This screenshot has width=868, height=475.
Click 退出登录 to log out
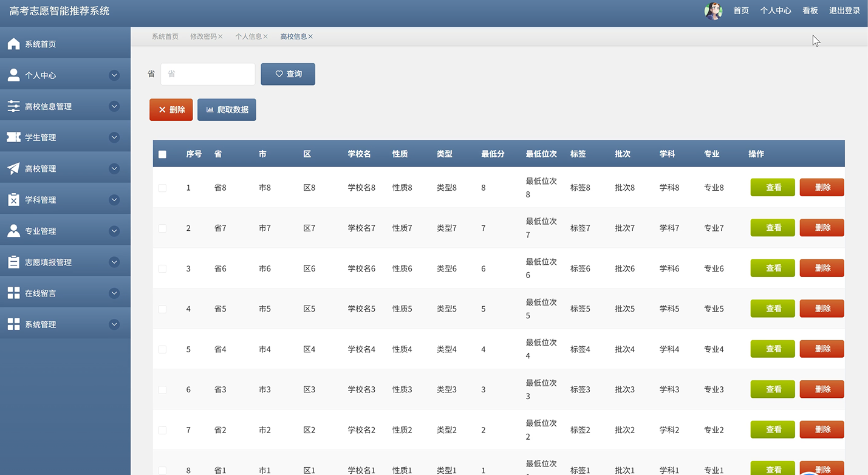pyautogui.click(x=845, y=10)
